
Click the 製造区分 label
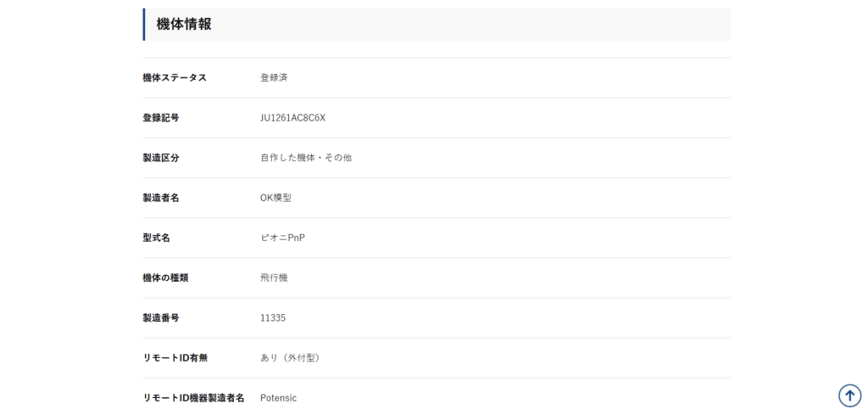pyautogui.click(x=160, y=158)
